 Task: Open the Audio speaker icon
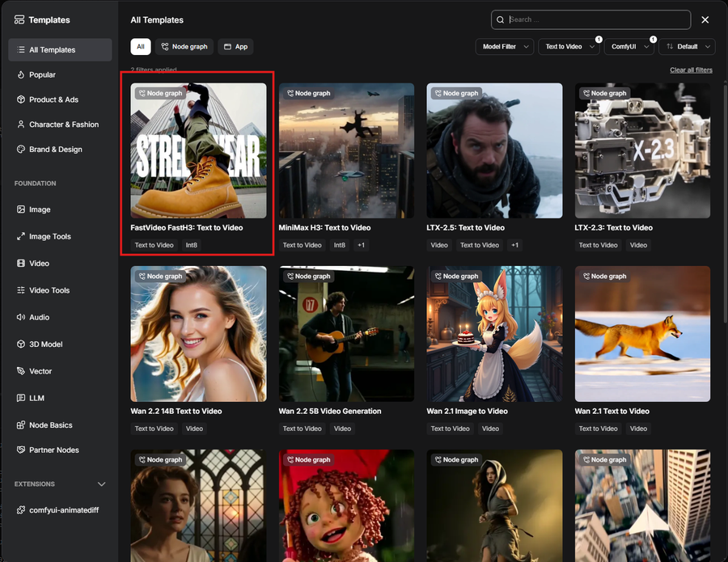pyautogui.click(x=21, y=317)
